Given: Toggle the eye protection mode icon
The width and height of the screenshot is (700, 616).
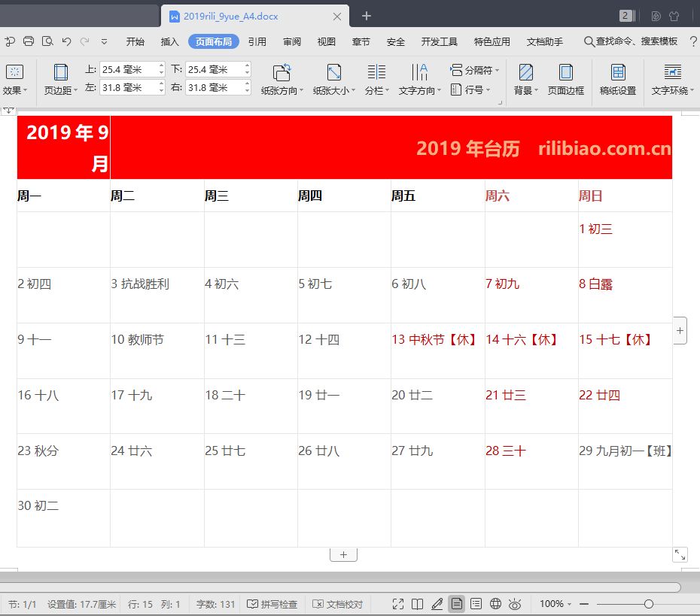Looking at the screenshot, I should [515, 605].
